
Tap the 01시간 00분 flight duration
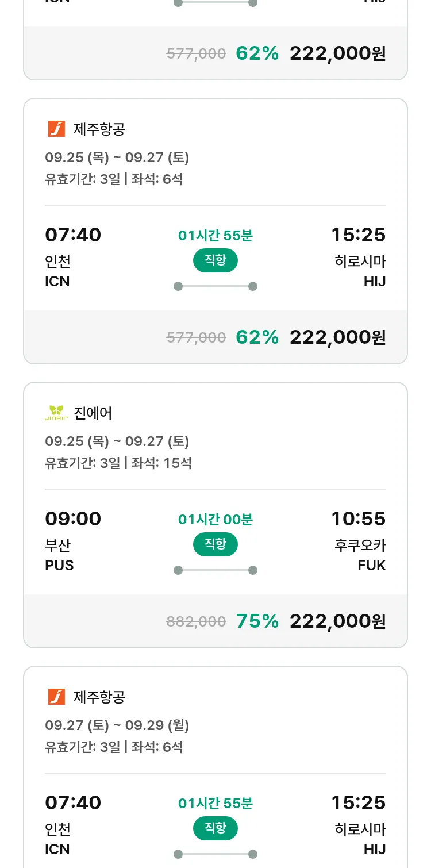click(x=215, y=519)
